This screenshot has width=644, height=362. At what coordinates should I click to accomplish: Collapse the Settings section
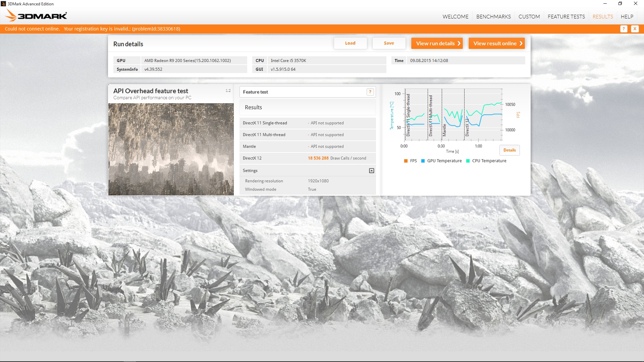371,171
